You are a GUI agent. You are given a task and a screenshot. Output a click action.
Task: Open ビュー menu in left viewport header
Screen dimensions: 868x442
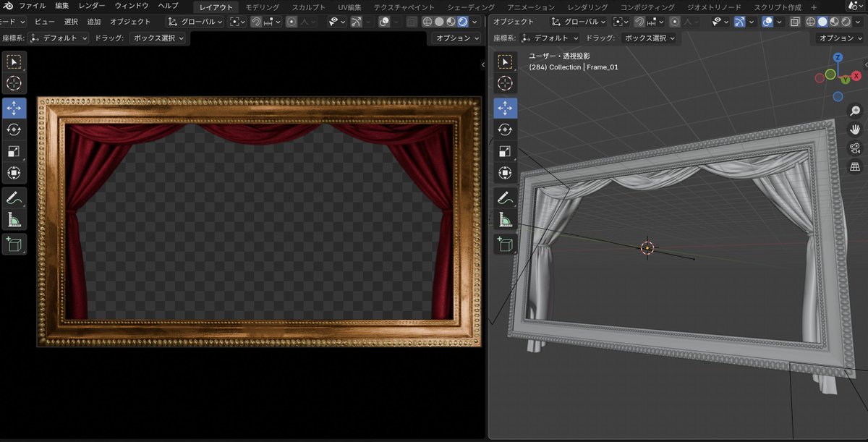point(44,22)
